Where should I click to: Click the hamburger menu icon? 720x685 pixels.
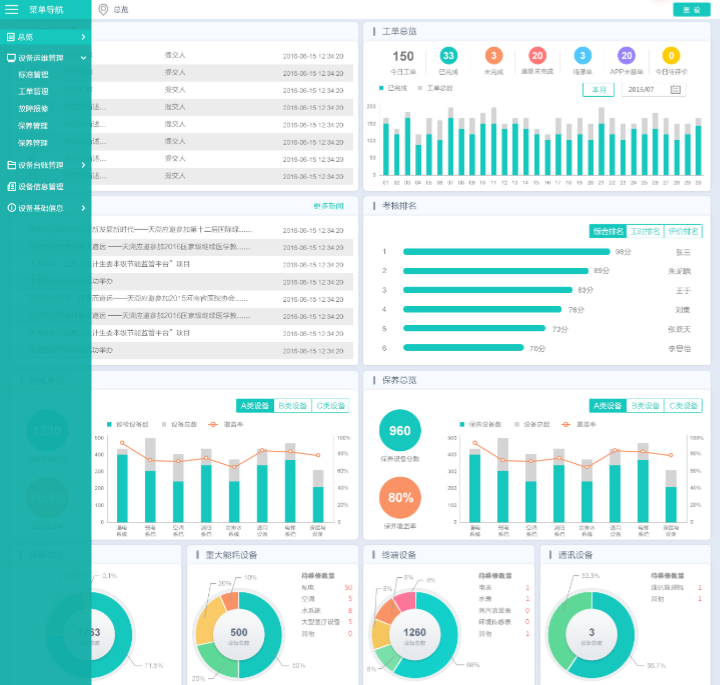point(12,9)
